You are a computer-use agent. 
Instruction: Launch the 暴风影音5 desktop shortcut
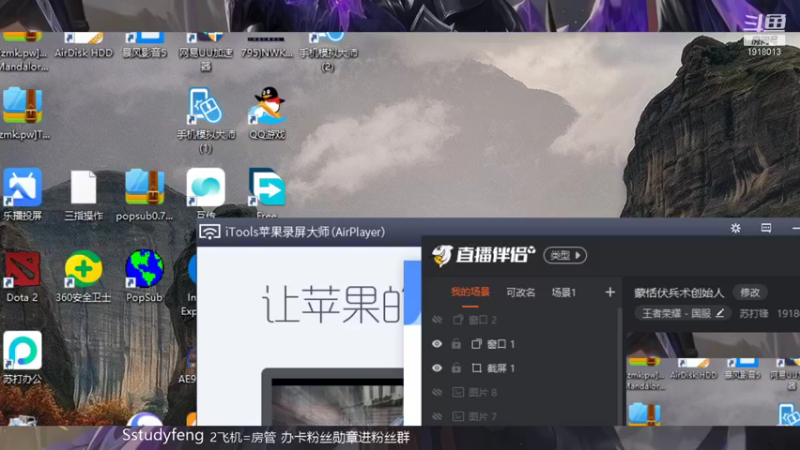point(144,45)
